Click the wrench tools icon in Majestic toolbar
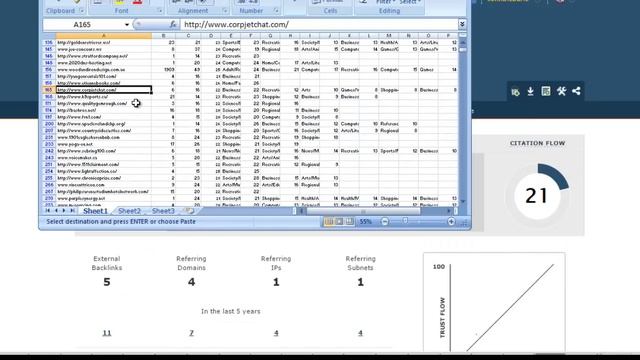Image resolution: width=640 pixels, height=360 pixels. coord(561,91)
